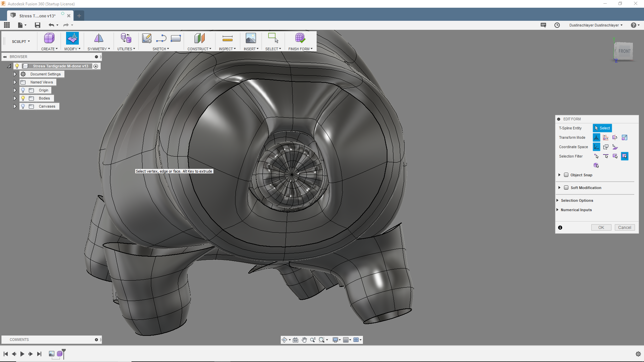The height and width of the screenshot is (362, 644).
Task: Click the Form feature in timeline
Action: (60, 354)
